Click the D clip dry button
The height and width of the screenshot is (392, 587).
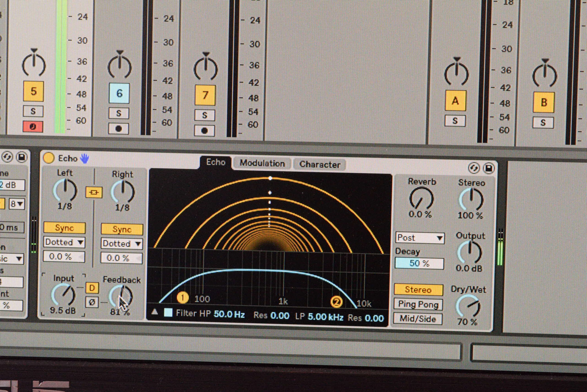[x=92, y=288]
